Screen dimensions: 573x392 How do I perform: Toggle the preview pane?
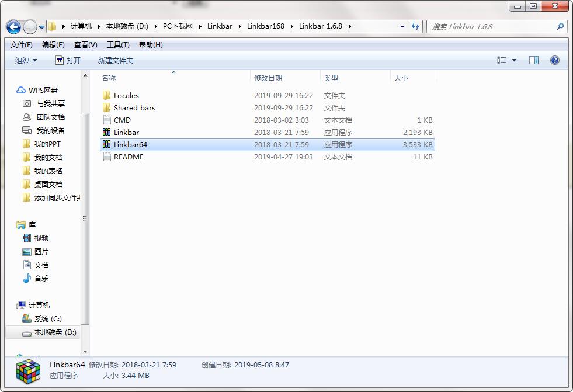pos(533,60)
